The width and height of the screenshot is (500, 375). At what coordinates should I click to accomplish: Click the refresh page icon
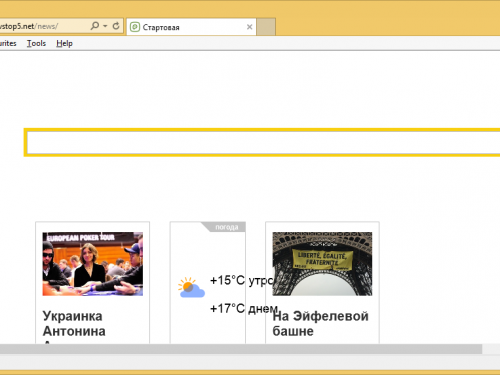[116, 26]
